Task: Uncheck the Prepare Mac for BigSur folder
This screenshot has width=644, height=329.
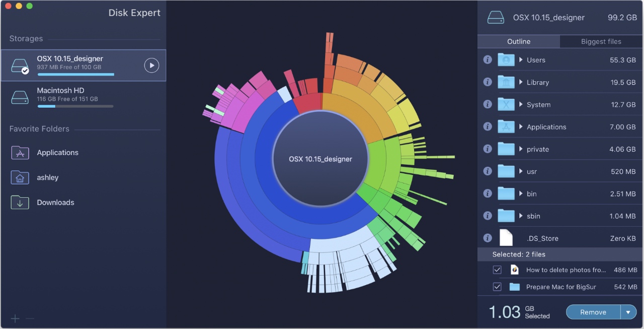Action: click(497, 287)
